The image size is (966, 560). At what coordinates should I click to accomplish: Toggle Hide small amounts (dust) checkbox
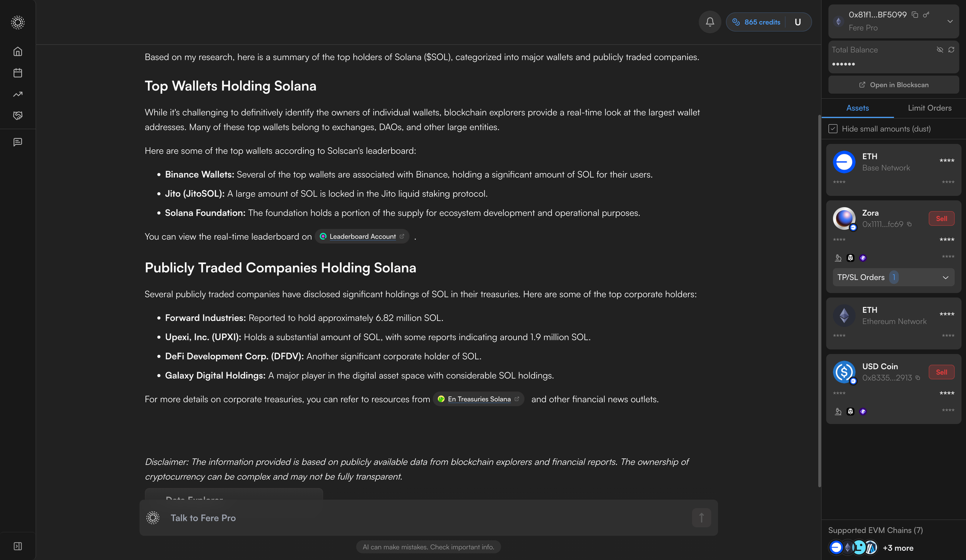[833, 129]
